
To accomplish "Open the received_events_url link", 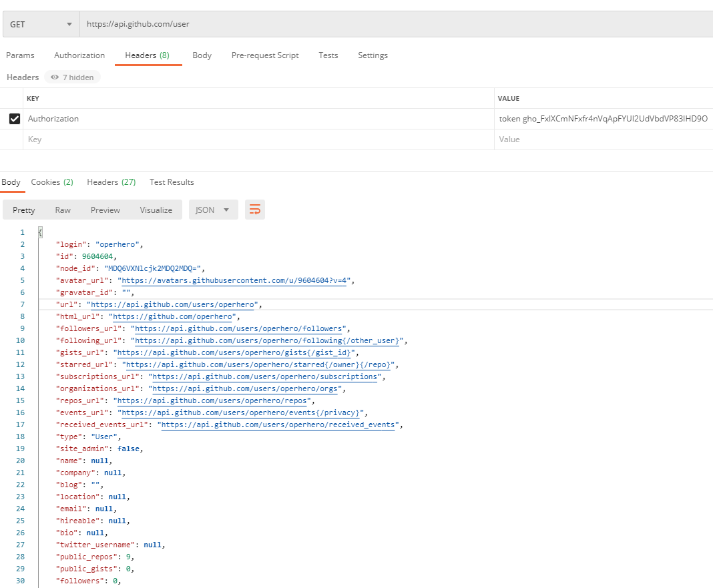I will point(278,424).
